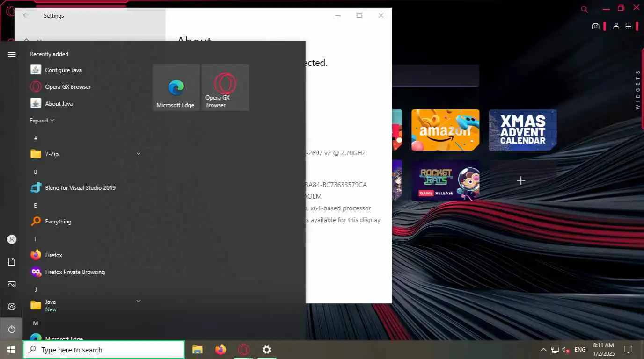Viewport: 644px width, 359px height.
Task: Open Opera GX profile icon
Action: tap(616, 26)
